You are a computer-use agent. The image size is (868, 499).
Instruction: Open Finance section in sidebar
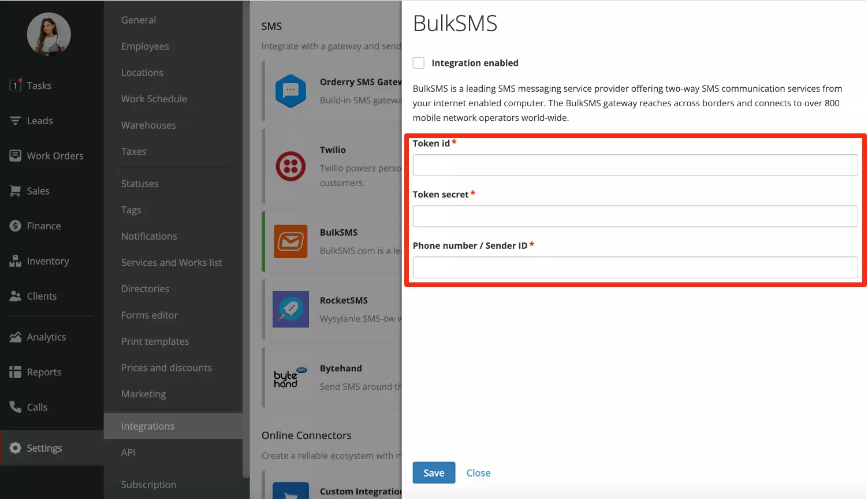click(44, 226)
